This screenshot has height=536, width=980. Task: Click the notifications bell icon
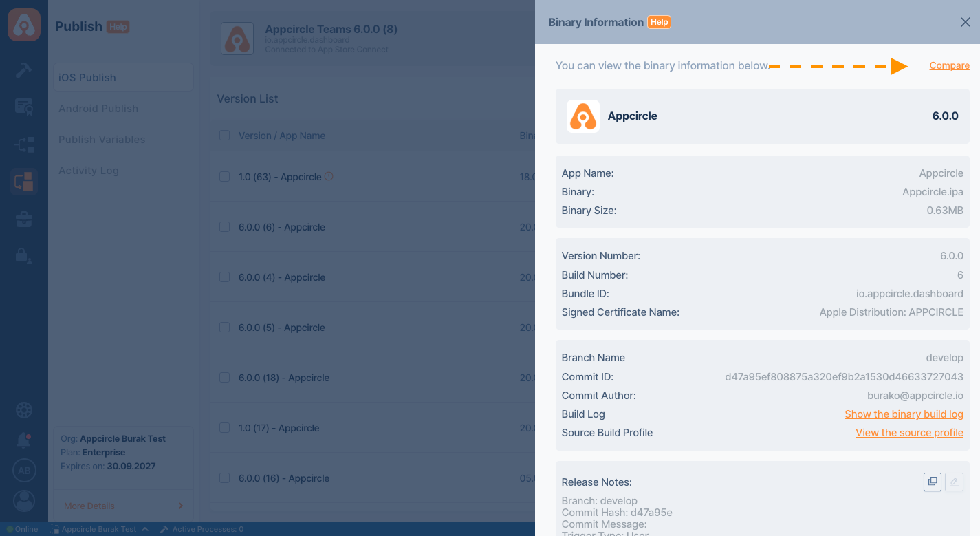pyautogui.click(x=24, y=440)
